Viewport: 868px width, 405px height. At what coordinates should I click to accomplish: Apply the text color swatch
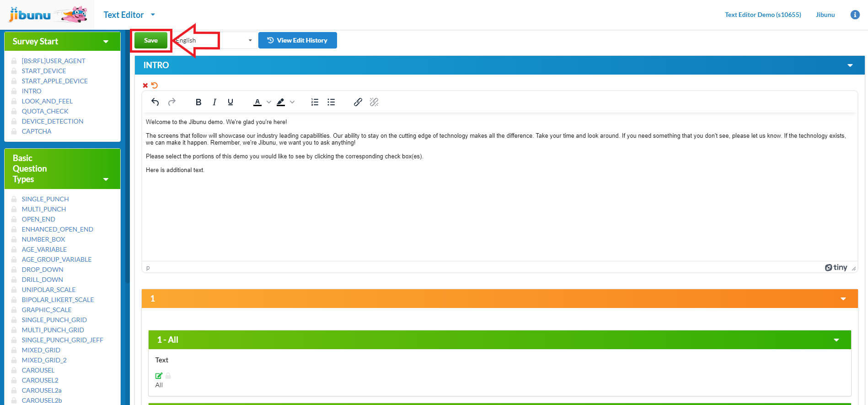click(x=257, y=102)
